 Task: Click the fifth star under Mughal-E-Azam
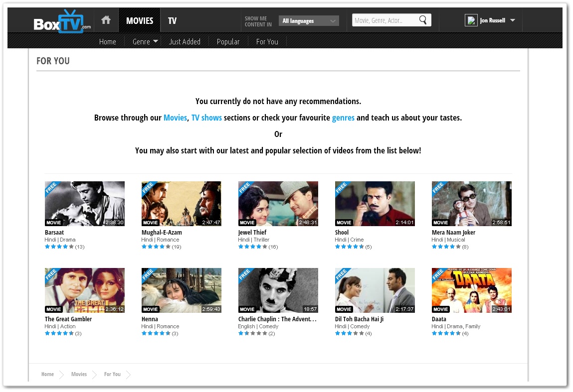pos(168,246)
